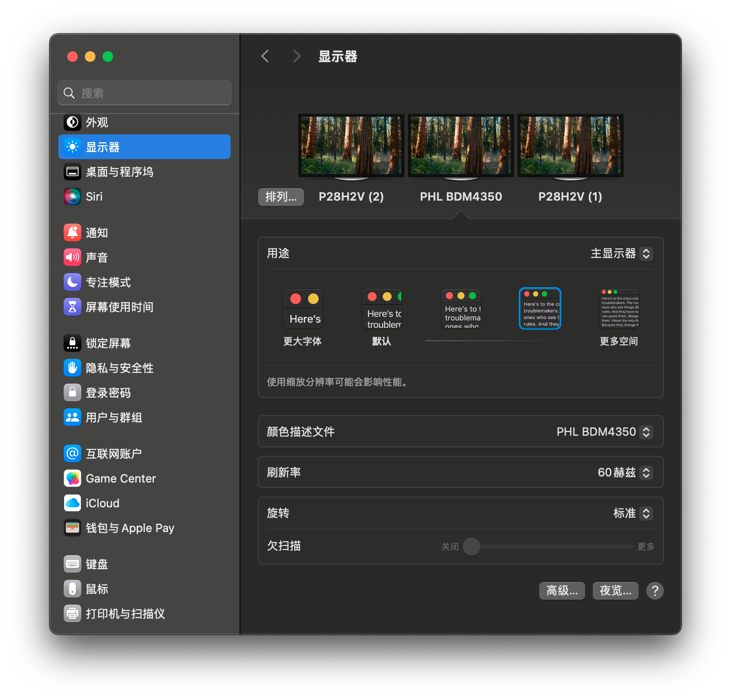Select the P28H2V (1) display tab
This screenshot has width=731, height=700.
[570, 197]
